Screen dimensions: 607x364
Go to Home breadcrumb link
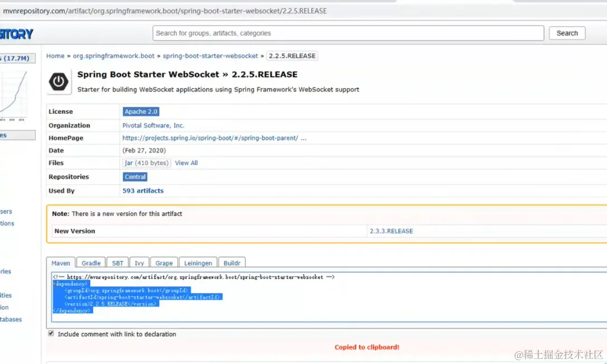click(x=55, y=56)
